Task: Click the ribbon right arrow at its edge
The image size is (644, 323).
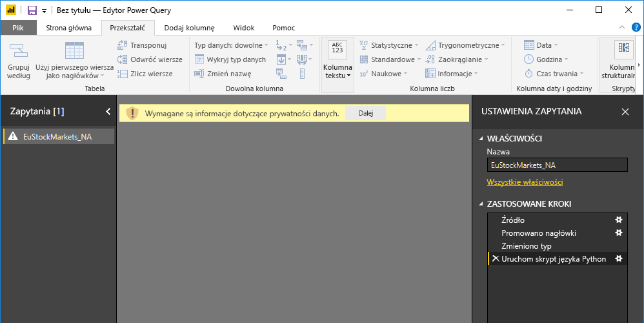Action: point(639,65)
